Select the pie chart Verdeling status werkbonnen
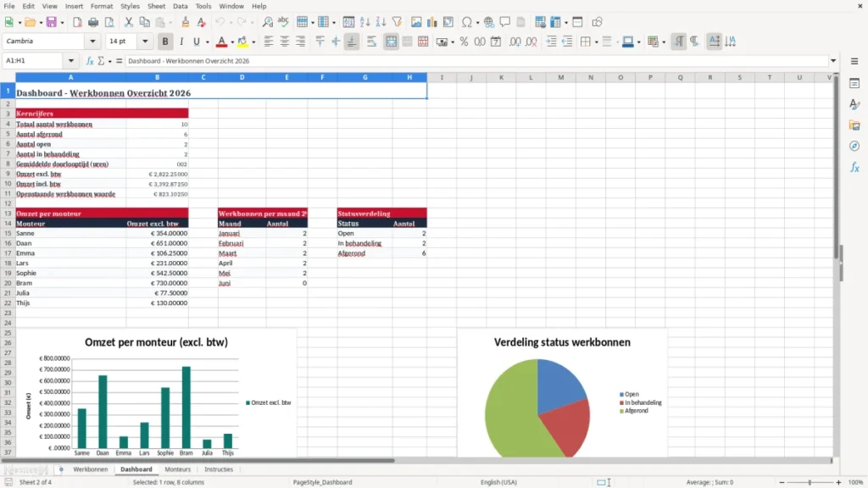This screenshot has height=488, width=868. [562, 393]
